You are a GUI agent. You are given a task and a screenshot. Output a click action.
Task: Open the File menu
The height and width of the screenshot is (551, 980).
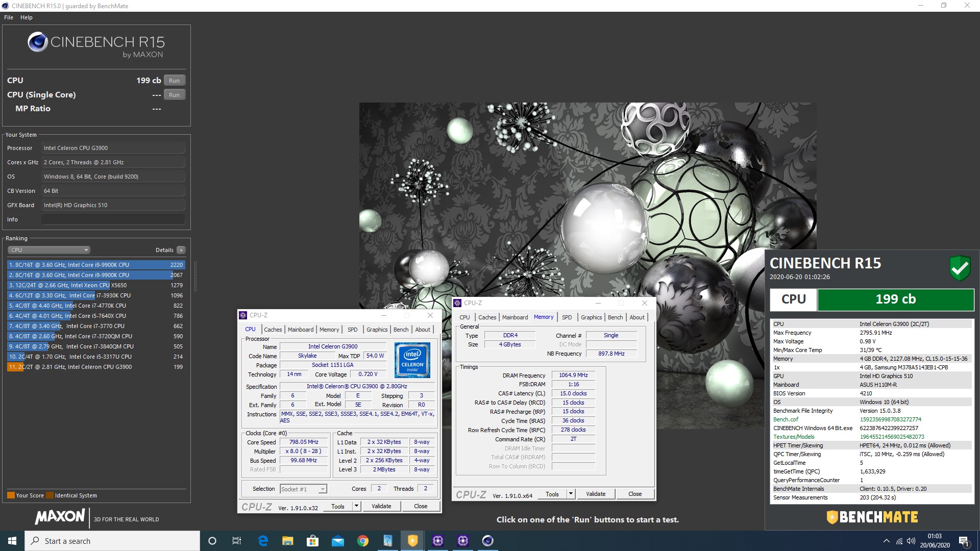[9, 17]
